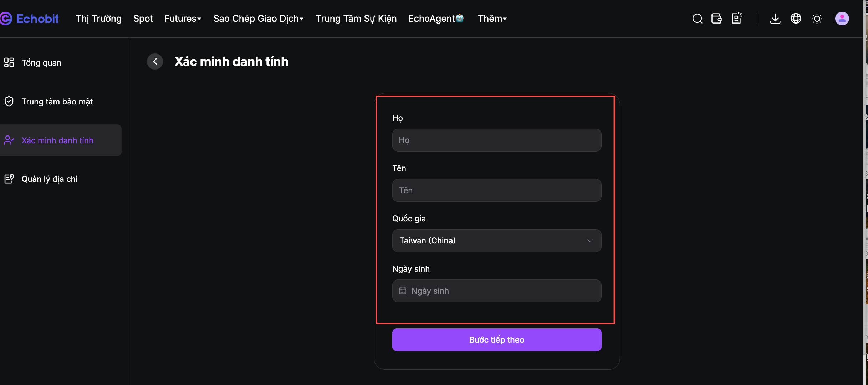
Task: Open the Quốc gia country selector
Action: (x=496, y=241)
